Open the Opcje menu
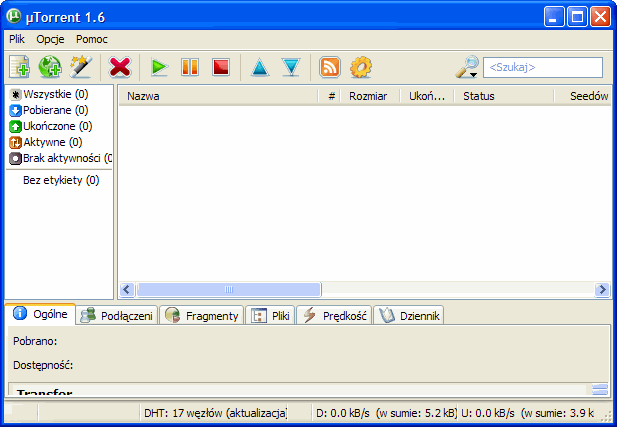Image resolution: width=617 pixels, height=427 pixels. [x=50, y=39]
